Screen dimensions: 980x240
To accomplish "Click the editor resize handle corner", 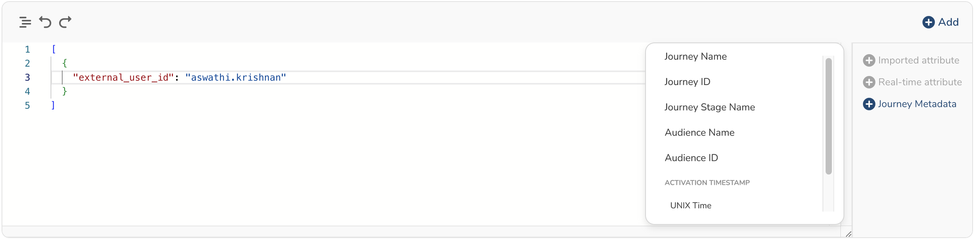I will coord(848,234).
